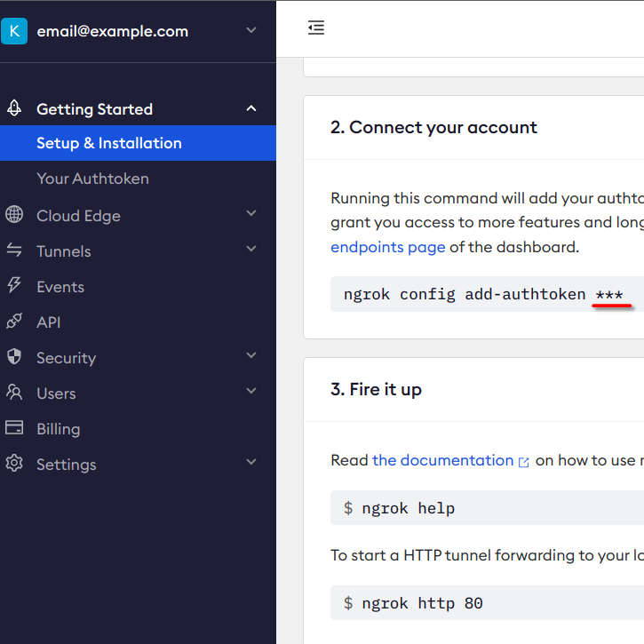Open the email@example.com account dropdown chevron
Viewport: 644px width, 644px height.
tap(251, 30)
